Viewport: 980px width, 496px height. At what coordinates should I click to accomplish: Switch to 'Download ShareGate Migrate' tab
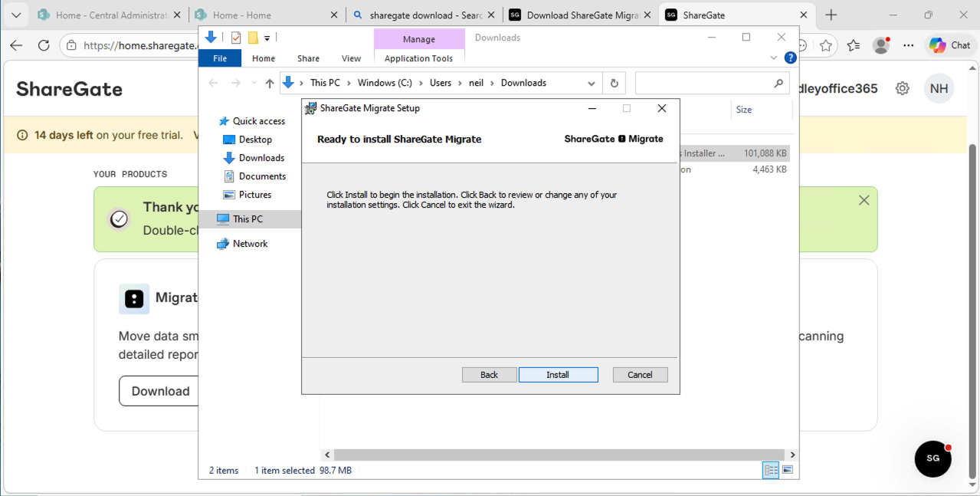580,15
